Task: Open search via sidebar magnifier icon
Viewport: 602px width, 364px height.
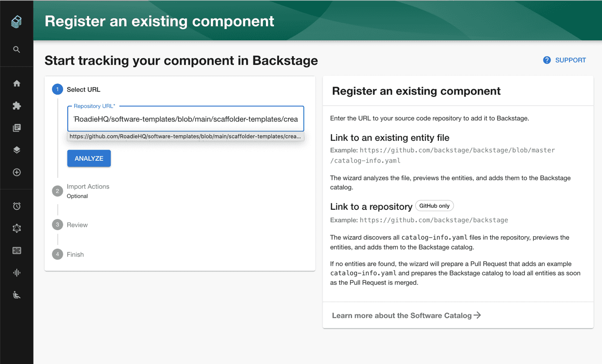Action: tap(17, 50)
